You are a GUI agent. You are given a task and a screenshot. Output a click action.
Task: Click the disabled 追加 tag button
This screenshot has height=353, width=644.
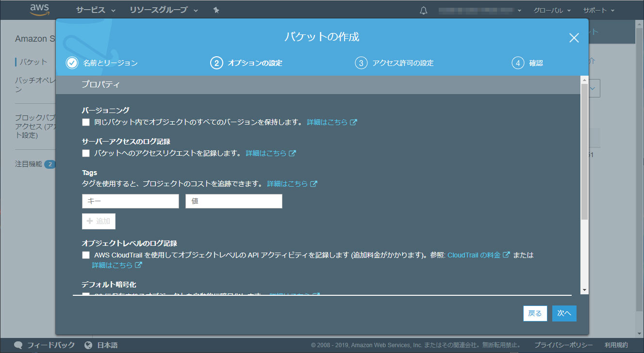tap(99, 221)
